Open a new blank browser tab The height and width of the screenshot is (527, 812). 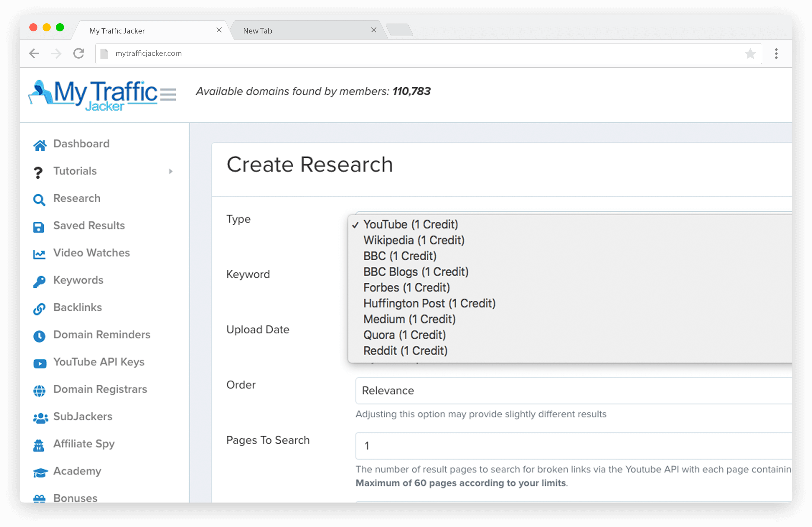pyautogui.click(x=399, y=30)
